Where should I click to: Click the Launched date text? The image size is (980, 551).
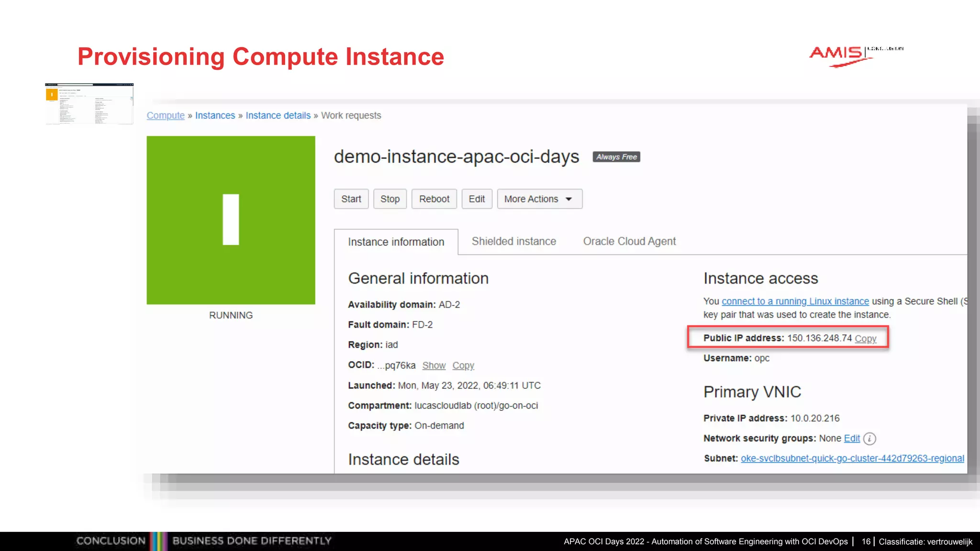(444, 386)
